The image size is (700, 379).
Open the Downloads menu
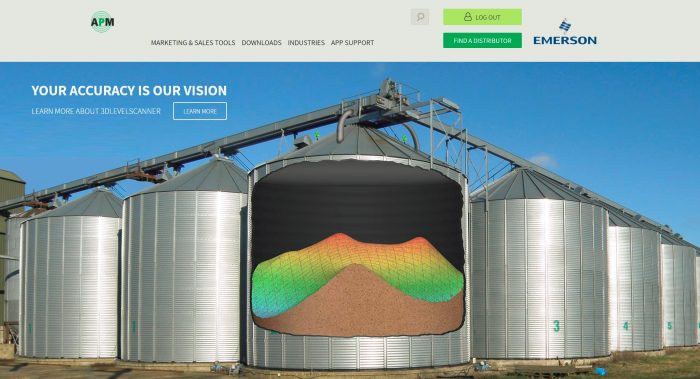pos(262,42)
